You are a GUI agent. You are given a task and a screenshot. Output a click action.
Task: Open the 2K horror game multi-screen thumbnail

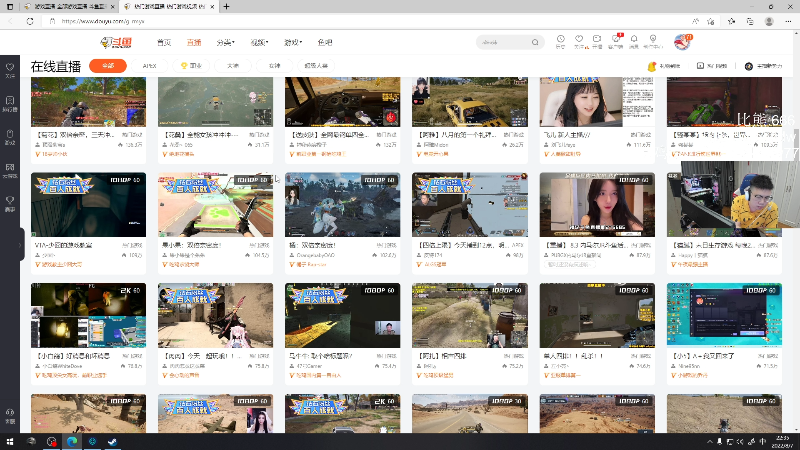(88, 315)
